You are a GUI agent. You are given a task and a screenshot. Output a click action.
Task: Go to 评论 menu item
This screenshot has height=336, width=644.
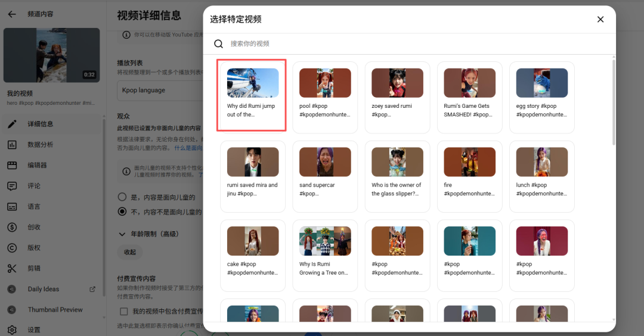tap(51, 186)
